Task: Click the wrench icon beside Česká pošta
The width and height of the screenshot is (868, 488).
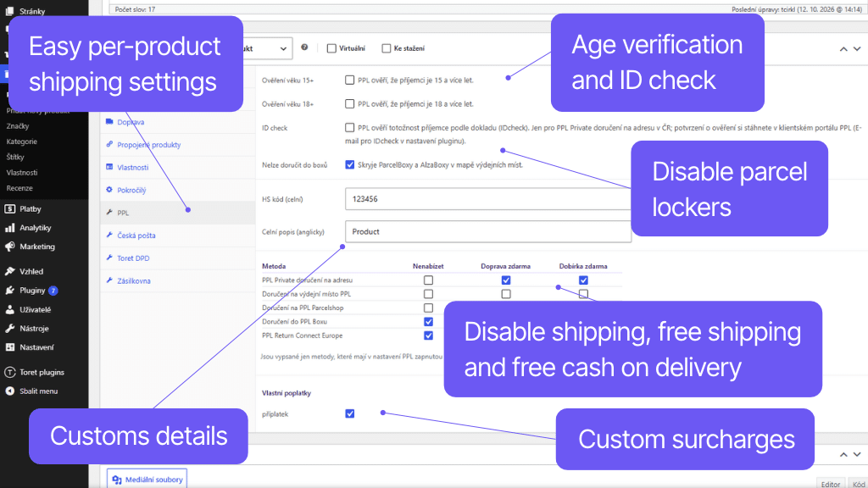Action: 109,236
